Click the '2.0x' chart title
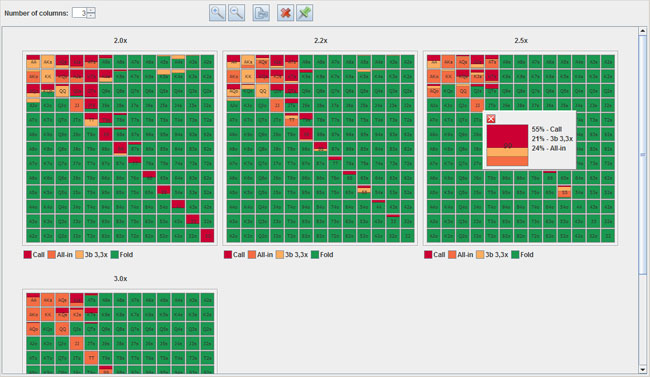Screen dimensions: 650x377 pyautogui.click(x=120, y=41)
